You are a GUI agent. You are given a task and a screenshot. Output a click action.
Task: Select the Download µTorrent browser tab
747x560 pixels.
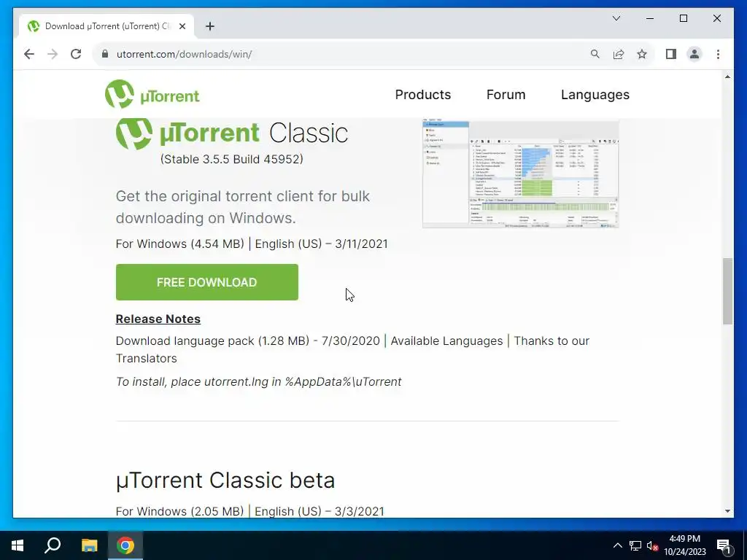[107, 26]
